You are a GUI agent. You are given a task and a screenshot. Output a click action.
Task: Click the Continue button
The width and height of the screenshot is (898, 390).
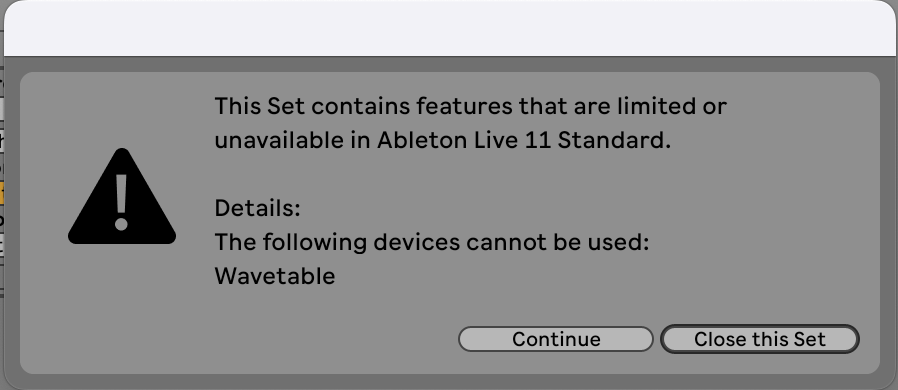[x=556, y=339]
